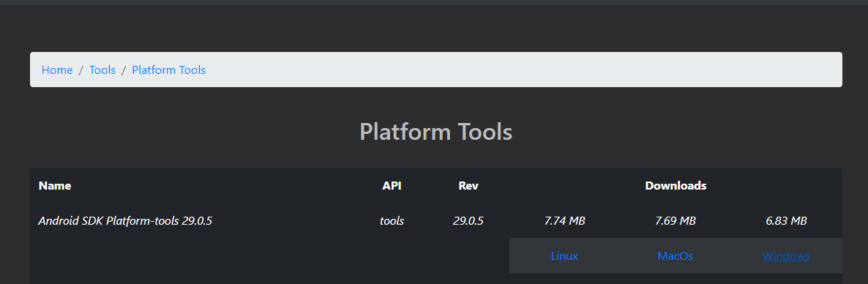This screenshot has height=284, width=868.
Task: Click the API column header
Action: click(x=392, y=185)
